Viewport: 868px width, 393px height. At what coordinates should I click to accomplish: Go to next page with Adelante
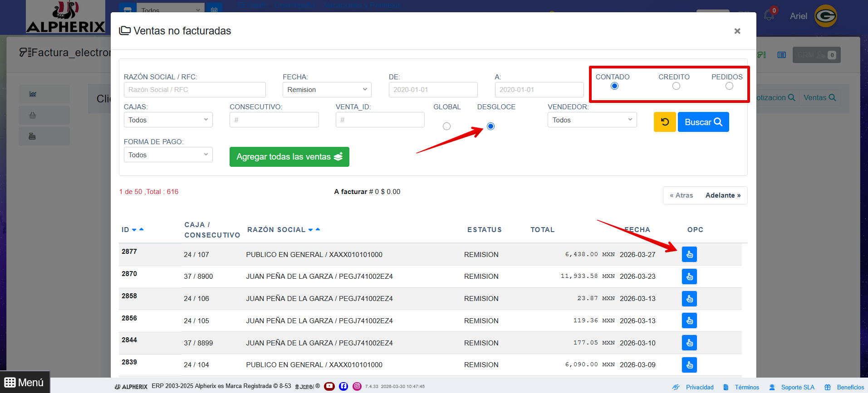(723, 195)
